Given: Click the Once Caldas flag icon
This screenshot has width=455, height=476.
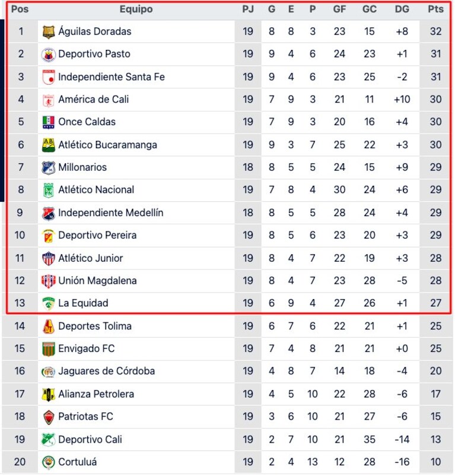Looking at the screenshot, I should (x=49, y=122).
